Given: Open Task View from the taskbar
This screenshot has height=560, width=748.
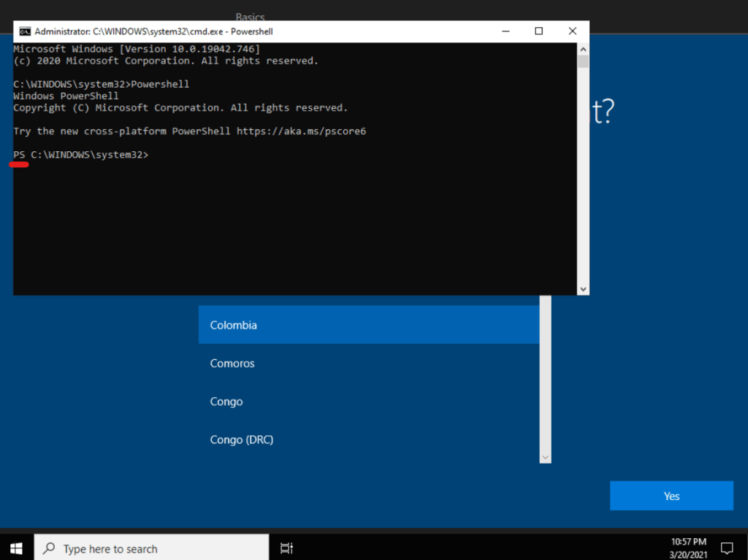Looking at the screenshot, I should pyautogui.click(x=287, y=548).
